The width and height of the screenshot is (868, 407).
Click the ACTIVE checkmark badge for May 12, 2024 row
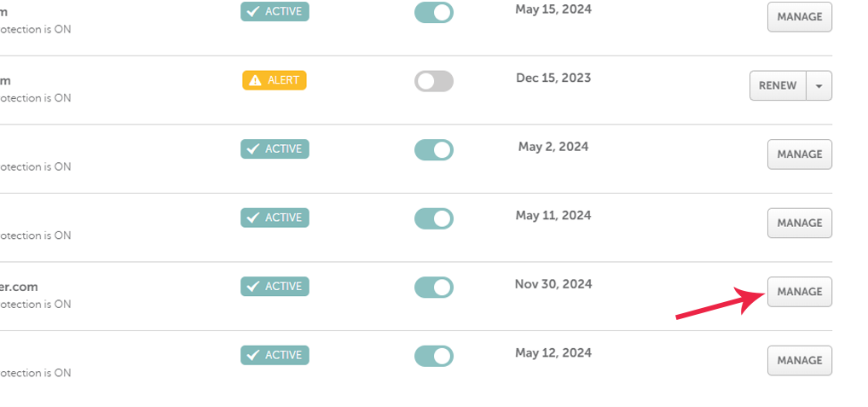coord(275,355)
